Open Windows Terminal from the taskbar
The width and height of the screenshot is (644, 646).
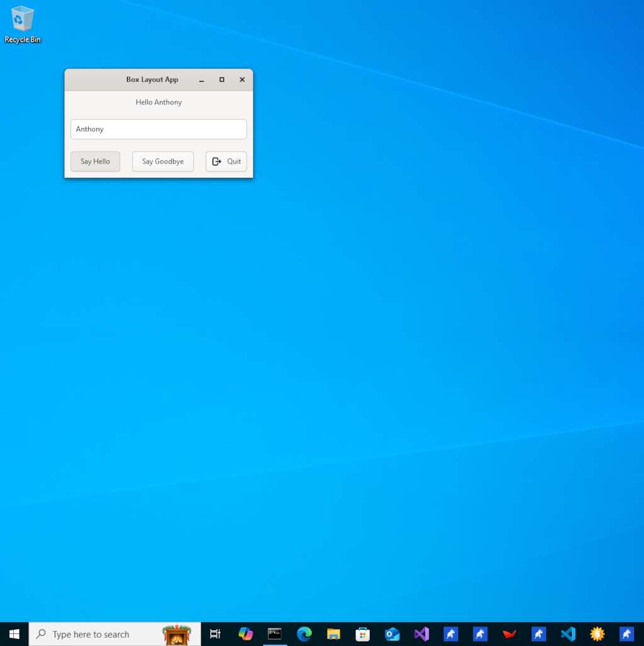(x=275, y=633)
